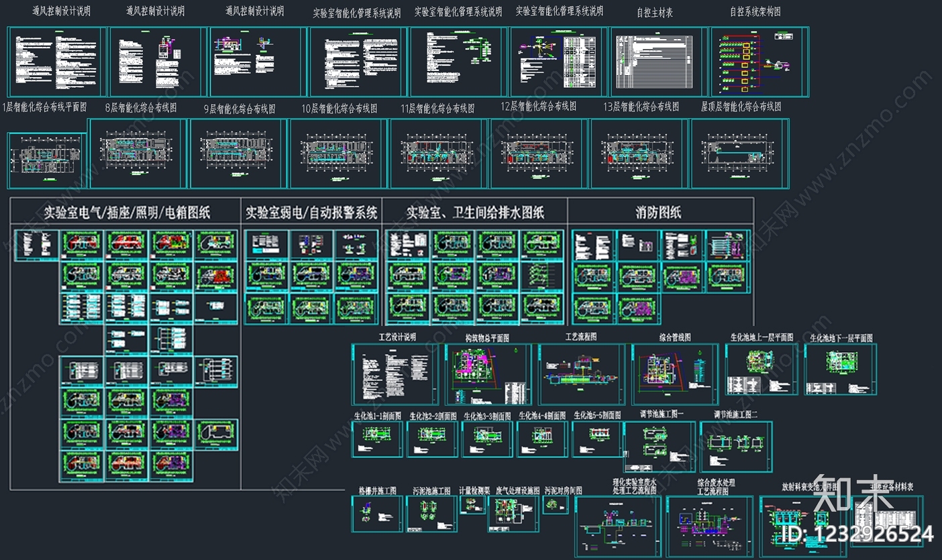Select the 构筑物总平面图 drawing thumbnail

488,374
